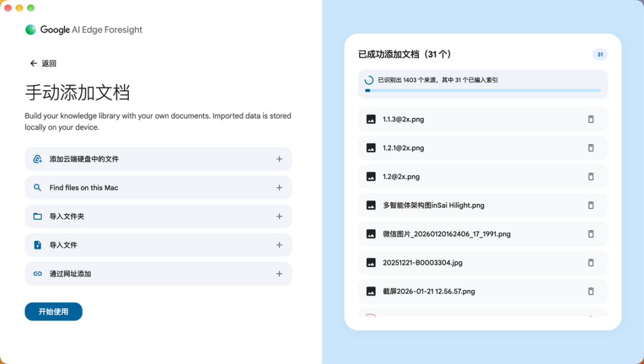Select file name 截屏2026-01-21 12.56.57.png
Viewport: 644px width, 364px height.
[x=429, y=291]
